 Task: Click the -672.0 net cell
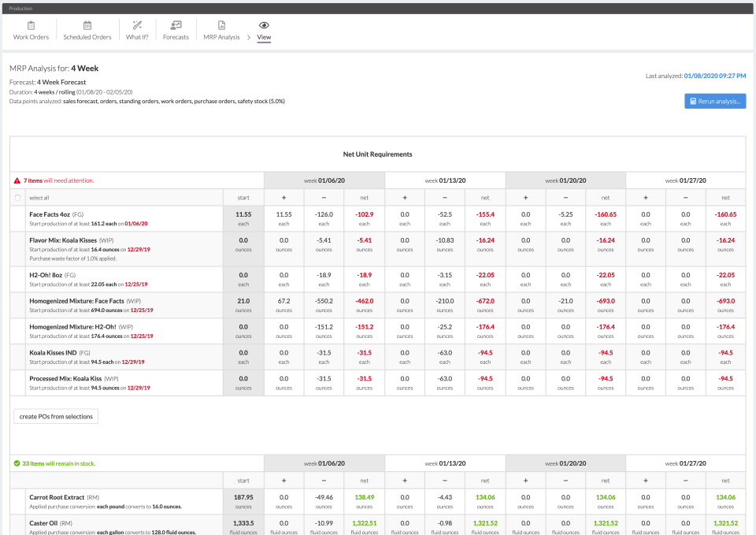point(485,301)
